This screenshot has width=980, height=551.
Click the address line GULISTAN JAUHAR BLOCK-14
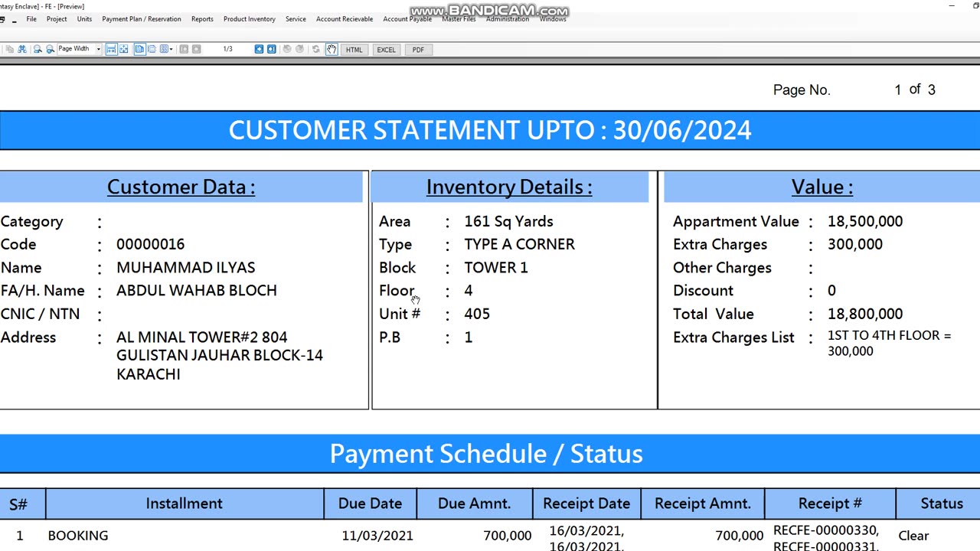point(220,355)
